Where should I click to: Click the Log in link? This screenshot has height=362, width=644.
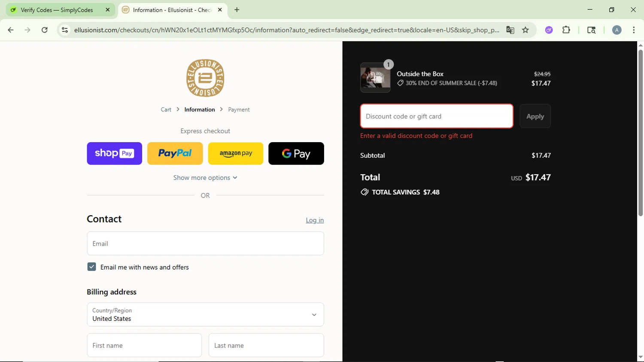point(315,220)
